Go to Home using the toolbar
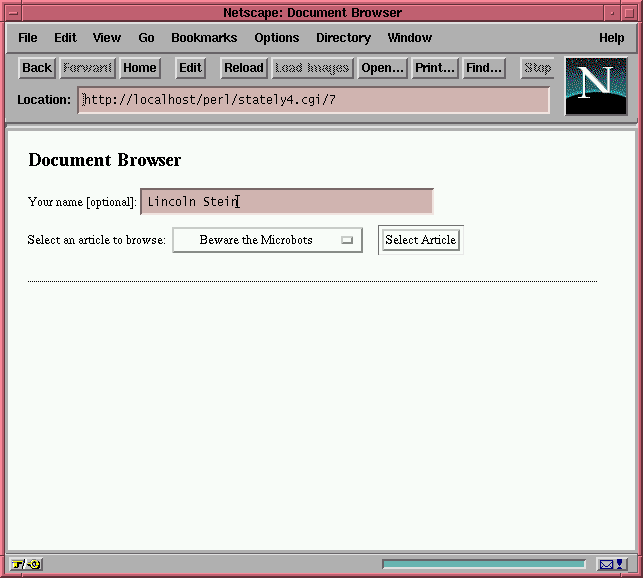643x578 pixels. coord(140,68)
